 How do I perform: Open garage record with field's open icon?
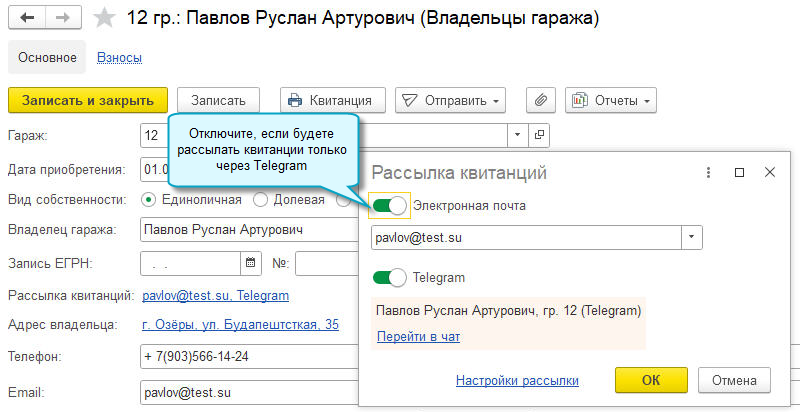tap(540, 134)
